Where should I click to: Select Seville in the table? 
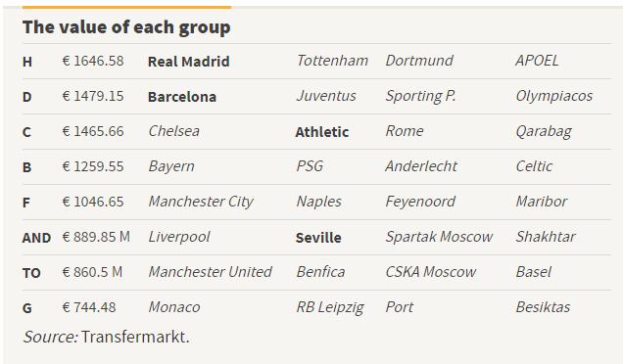[x=318, y=238]
